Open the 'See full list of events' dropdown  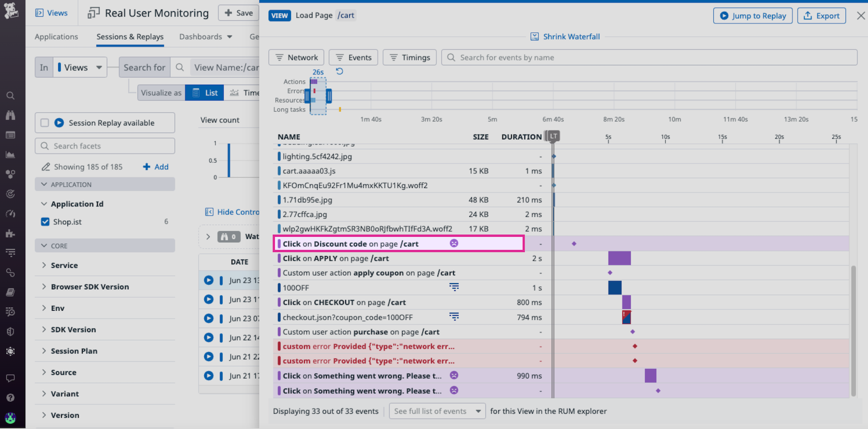click(437, 411)
